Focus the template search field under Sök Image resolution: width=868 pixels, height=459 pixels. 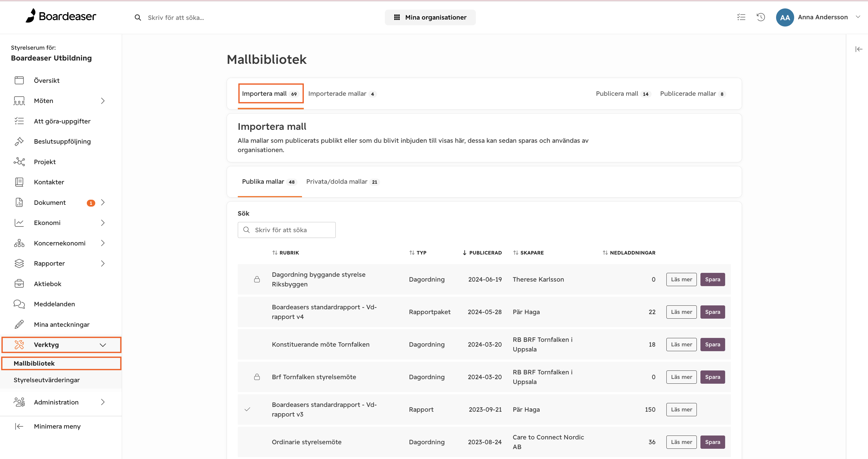pos(286,230)
